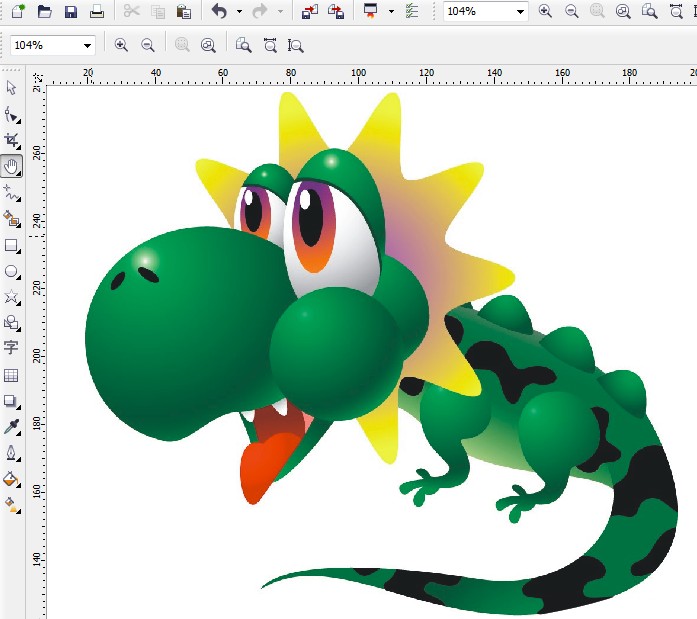Select the Rectangle tool
This screenshot has width=697, height=619.
pyautogui.click(x=12, y=246)
